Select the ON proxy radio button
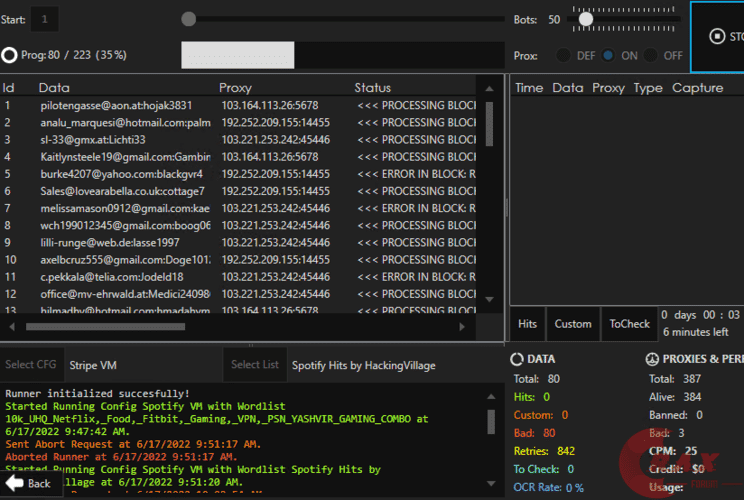744x500 pixels. coord(609,56)
